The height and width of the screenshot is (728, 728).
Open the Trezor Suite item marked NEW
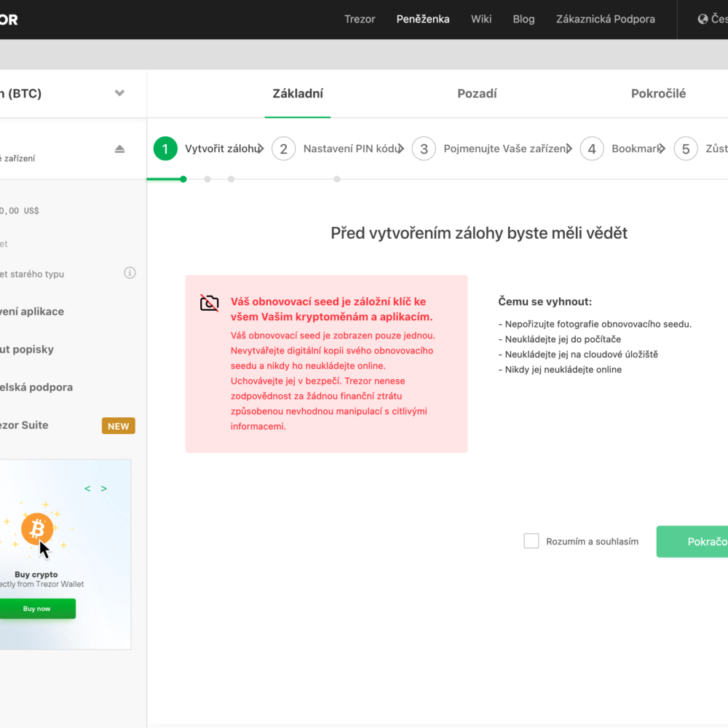[x=29, y=425]
